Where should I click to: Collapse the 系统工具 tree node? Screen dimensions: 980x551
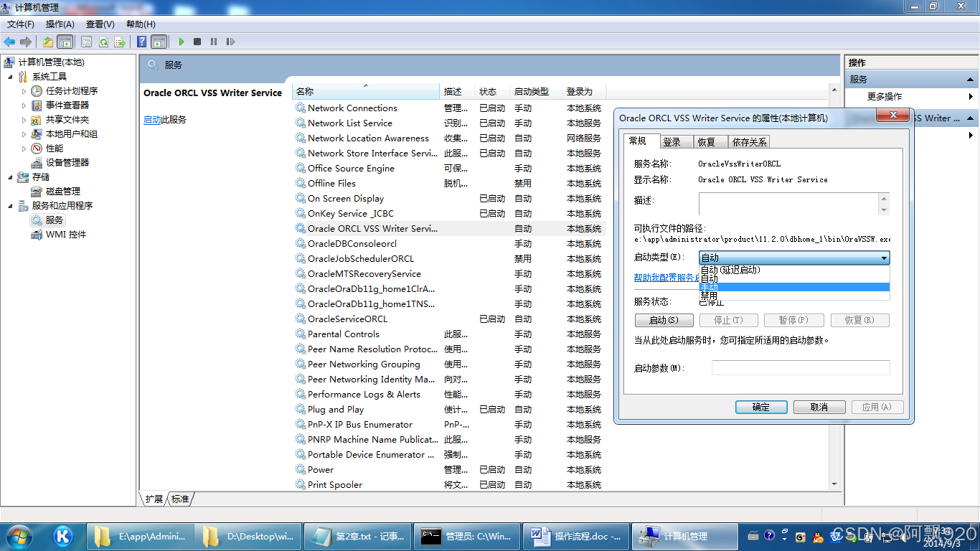(10, 77)
